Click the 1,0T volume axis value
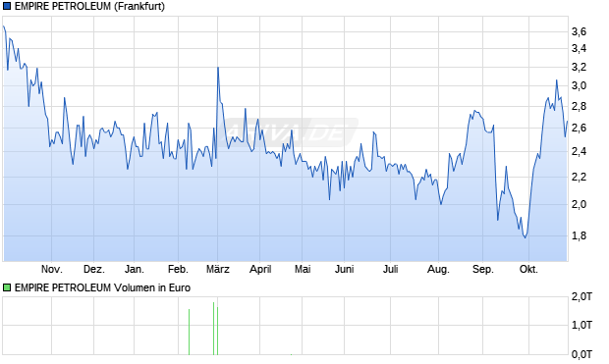The height and width of the screenshot is (364, 609). pos(581,325)
